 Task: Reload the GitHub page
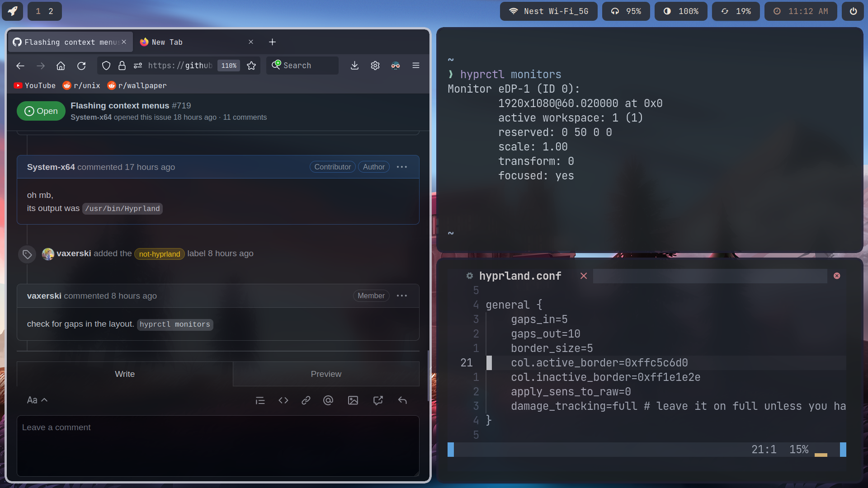pos(81,66)
